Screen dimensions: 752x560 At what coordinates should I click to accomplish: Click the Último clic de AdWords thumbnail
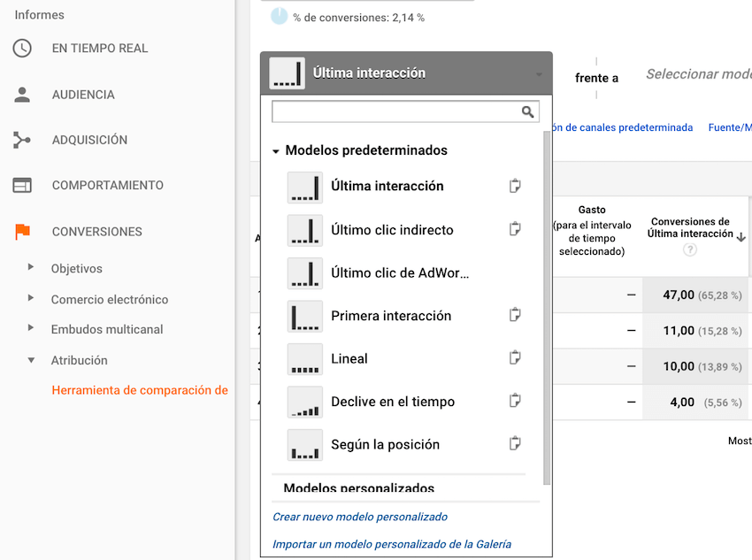(305, 273)
